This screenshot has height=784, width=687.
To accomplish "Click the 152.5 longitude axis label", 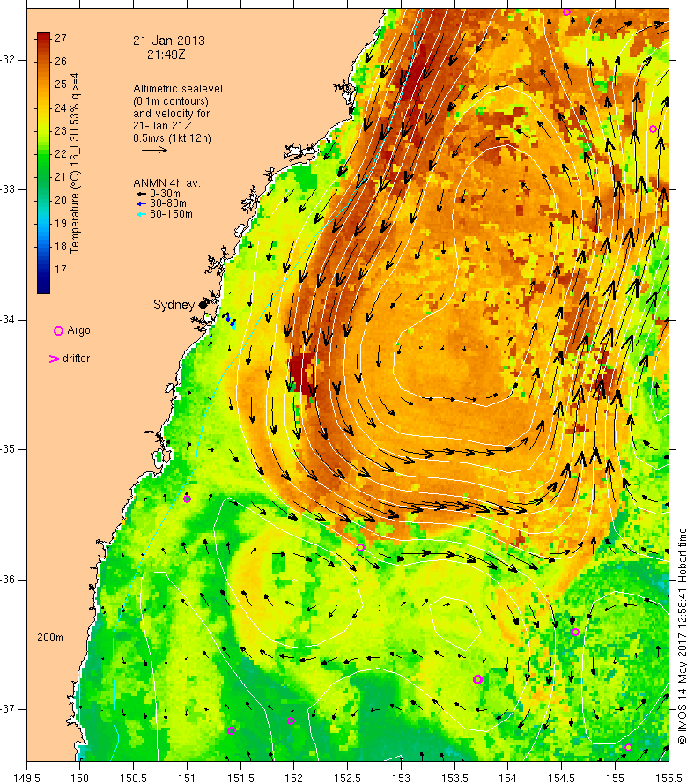I will pos(347,779).
